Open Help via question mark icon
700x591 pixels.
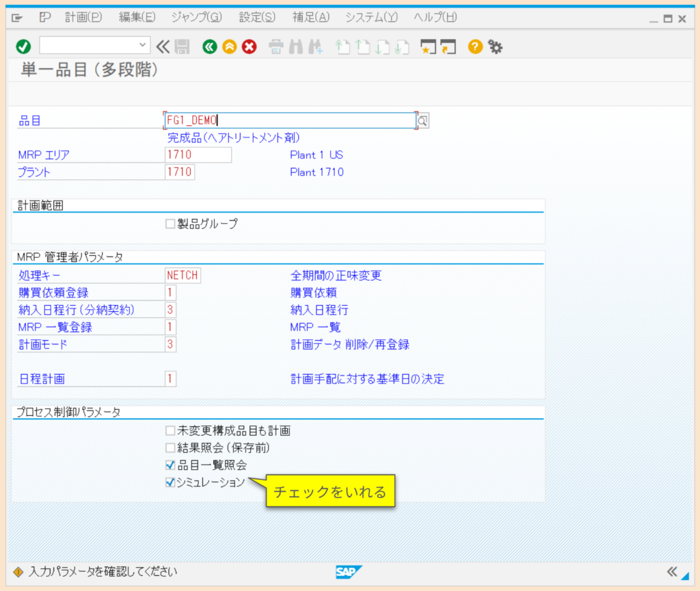coord(476,47)
